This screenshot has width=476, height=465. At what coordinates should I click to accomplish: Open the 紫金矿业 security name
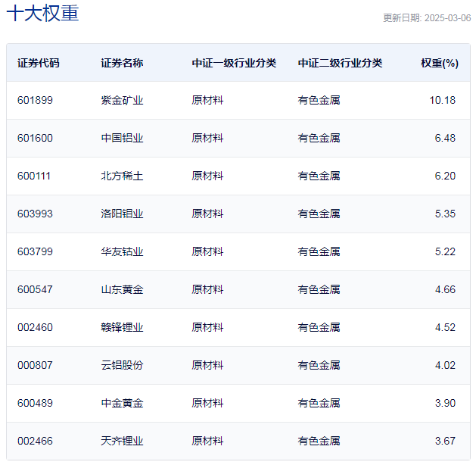pyautogui.click(x=122, y=100)
